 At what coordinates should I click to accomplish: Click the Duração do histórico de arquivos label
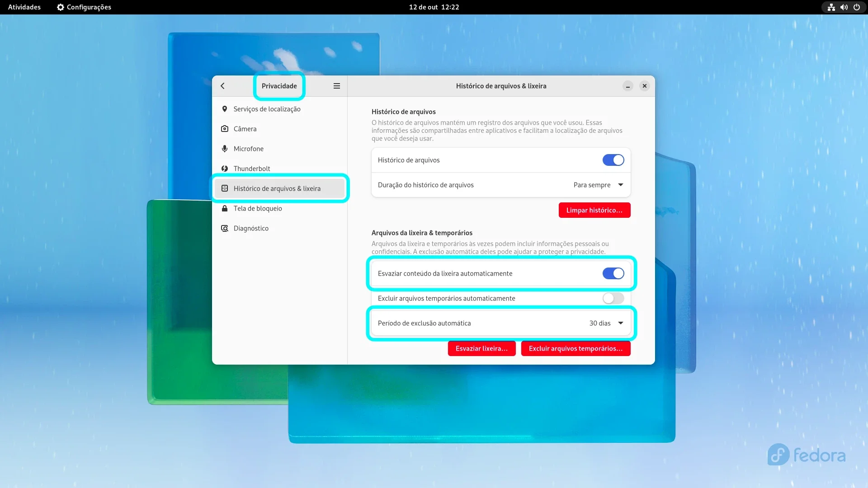coord(426,185)
